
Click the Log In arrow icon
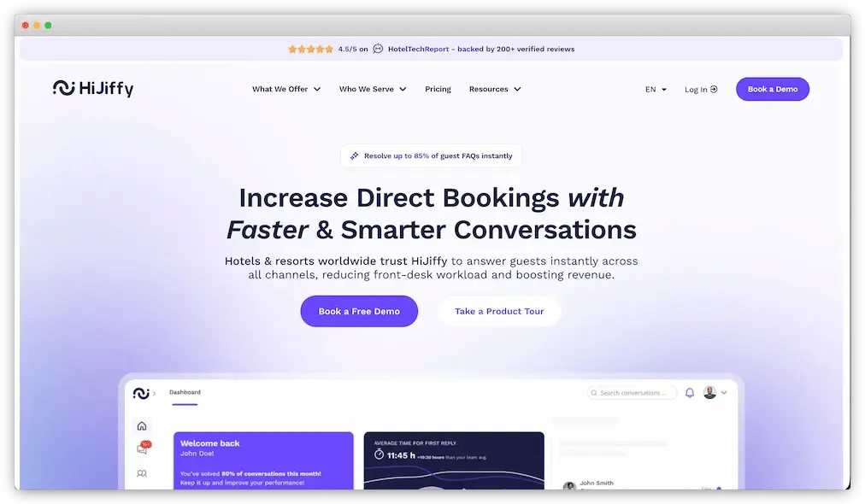point(714,89)
